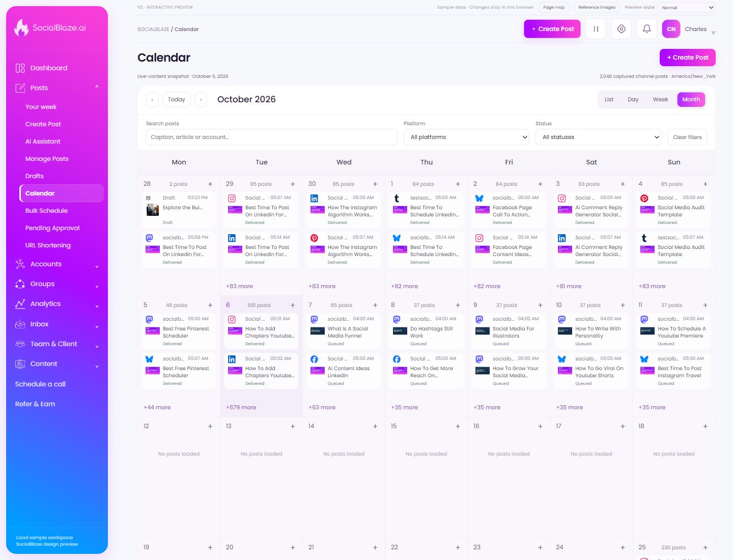This screenshot has height=560, width=733.
Task: Select the Month view tab
Action: [x=691, y=99]
